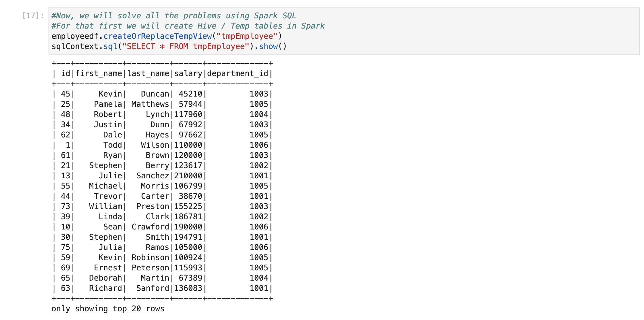
Task: Click the id column header in the table
Action: (65, 73)
